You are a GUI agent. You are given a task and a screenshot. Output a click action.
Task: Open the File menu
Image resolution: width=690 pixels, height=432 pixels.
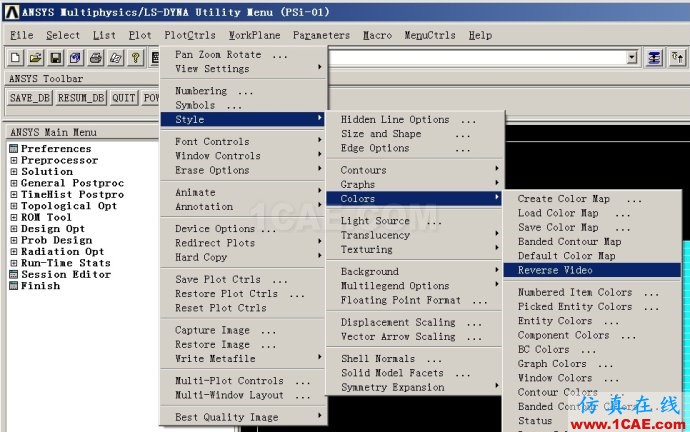(x=22, y=35)
